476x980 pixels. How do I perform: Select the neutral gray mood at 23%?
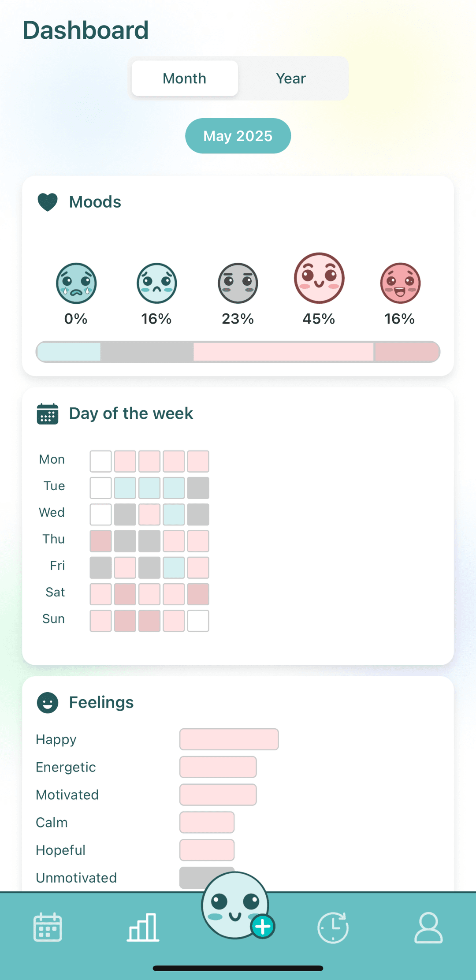(x=238, y=283)
